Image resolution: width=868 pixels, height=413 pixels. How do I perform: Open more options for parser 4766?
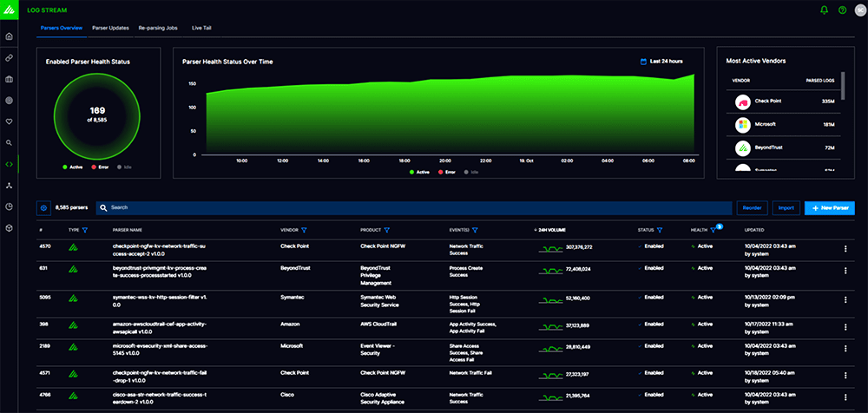[845, 397]
